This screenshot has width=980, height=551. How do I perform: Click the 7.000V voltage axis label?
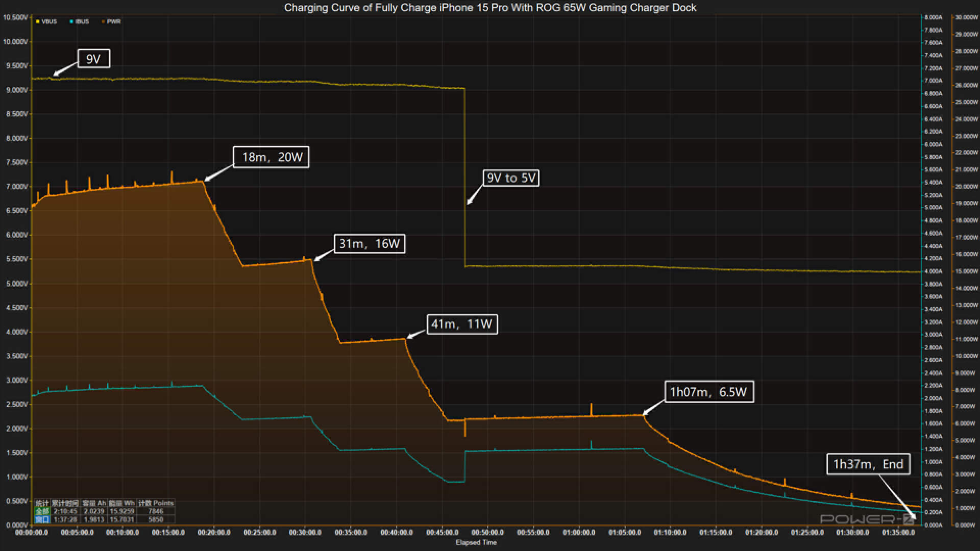pyautogui.click(x=17, y=187)
